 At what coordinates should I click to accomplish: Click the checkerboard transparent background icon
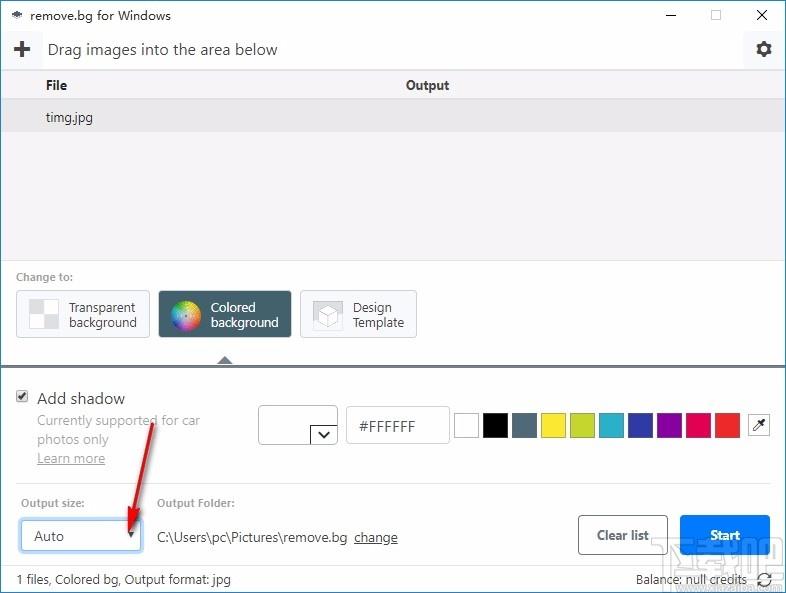pos(44,314)
